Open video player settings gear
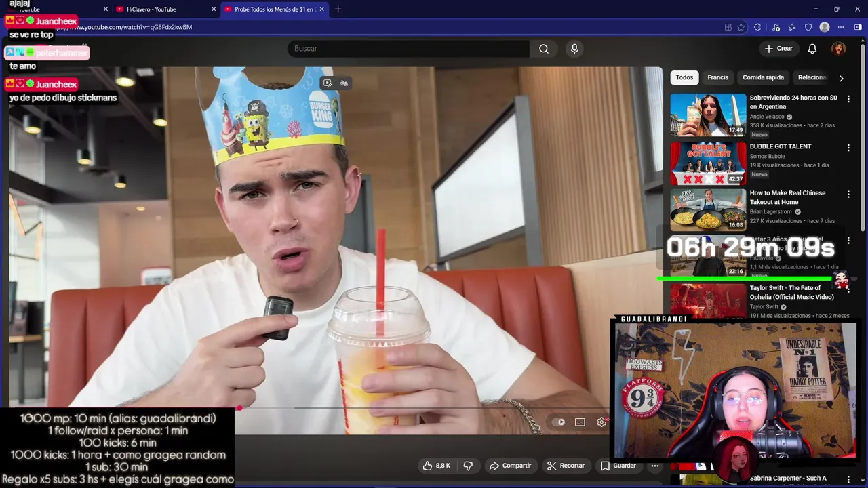This screenshot has height=488, width=868. coord(601,422)
